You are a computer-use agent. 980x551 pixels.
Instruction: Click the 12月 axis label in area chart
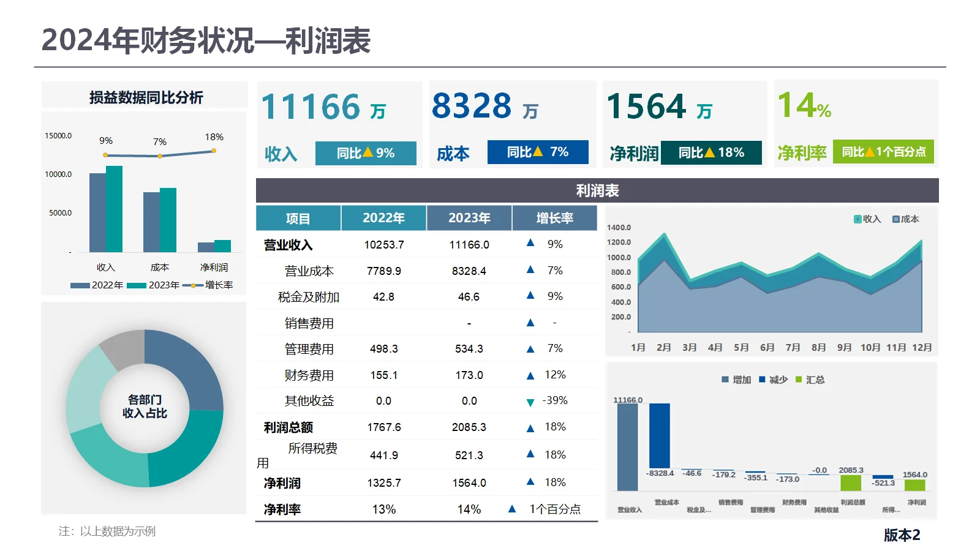point(922,348)
